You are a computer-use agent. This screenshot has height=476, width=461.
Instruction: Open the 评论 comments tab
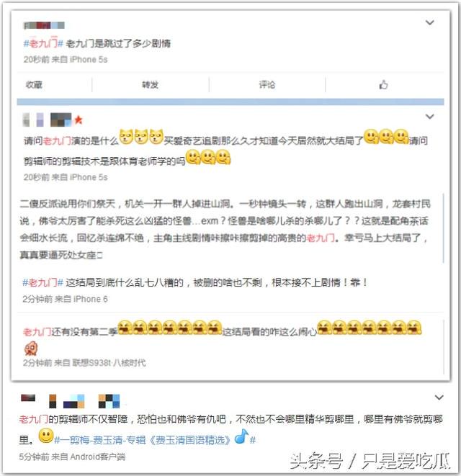[267, 85]
